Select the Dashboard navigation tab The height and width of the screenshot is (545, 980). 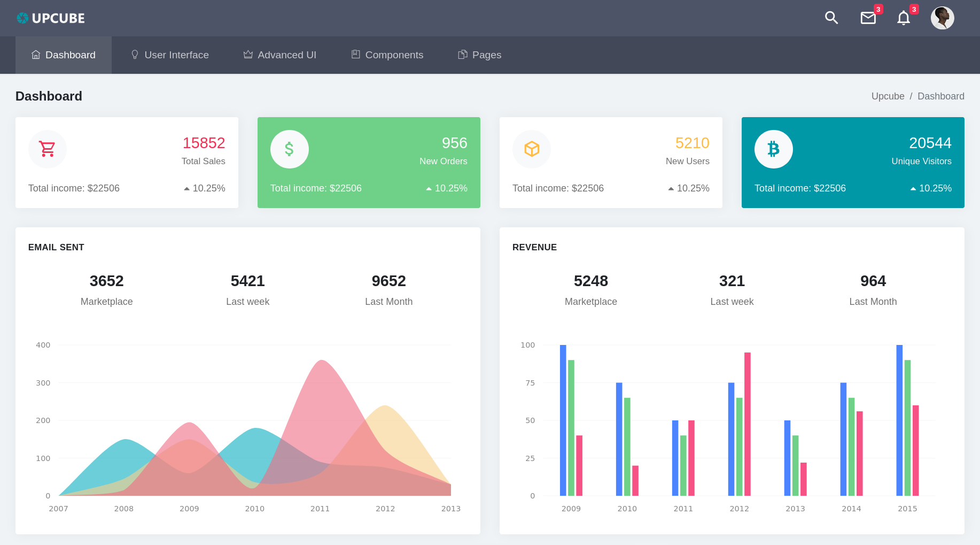pyautogui.click(x=64, y=55)
